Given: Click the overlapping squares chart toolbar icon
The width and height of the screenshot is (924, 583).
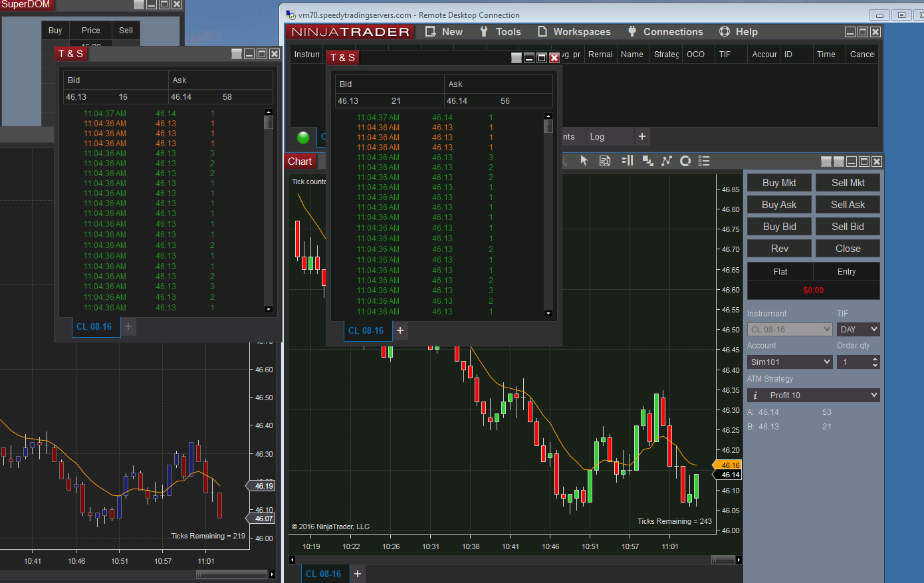Looking at the screenshot, I should [647, 161].
